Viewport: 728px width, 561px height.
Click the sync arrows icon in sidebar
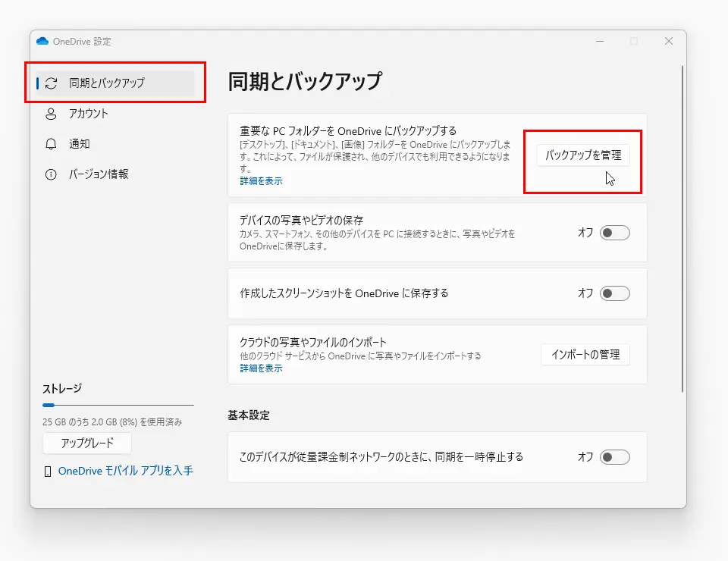[x=52, y=83]
